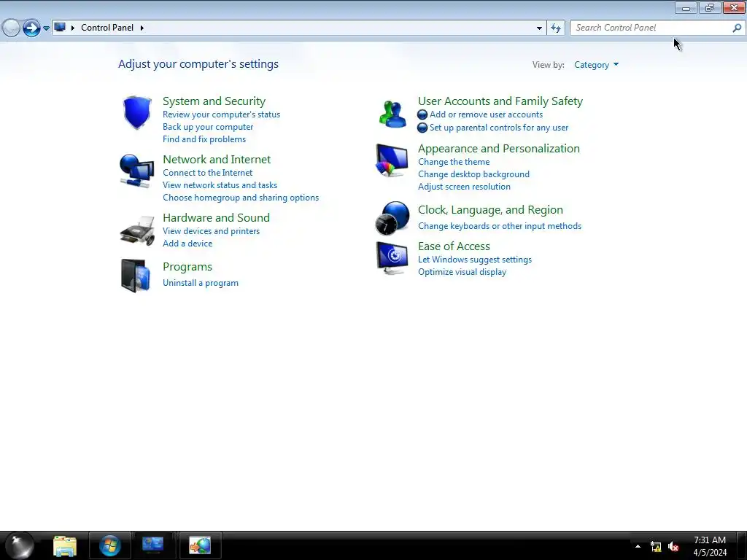The width and height of the screenshot is (747, 560).
Task: Open the Hardware and Sound printer icon
Action: [x=137, y=231]
